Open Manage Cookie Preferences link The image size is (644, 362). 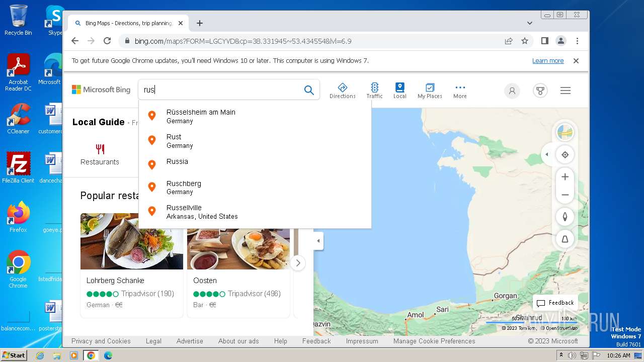pyautogui.click(x=434, y=341)
